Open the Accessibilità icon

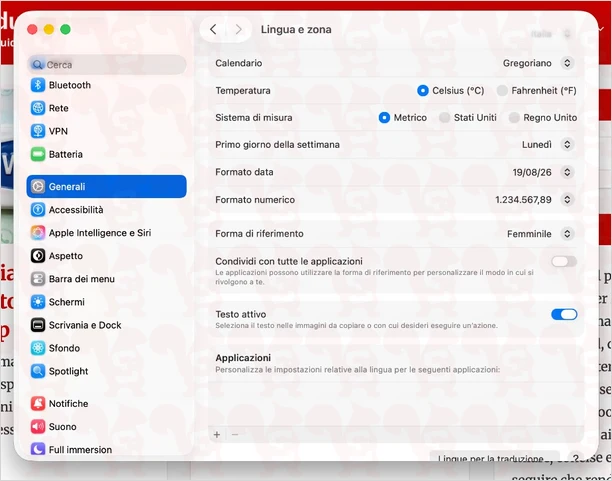(x=38, y=210)
